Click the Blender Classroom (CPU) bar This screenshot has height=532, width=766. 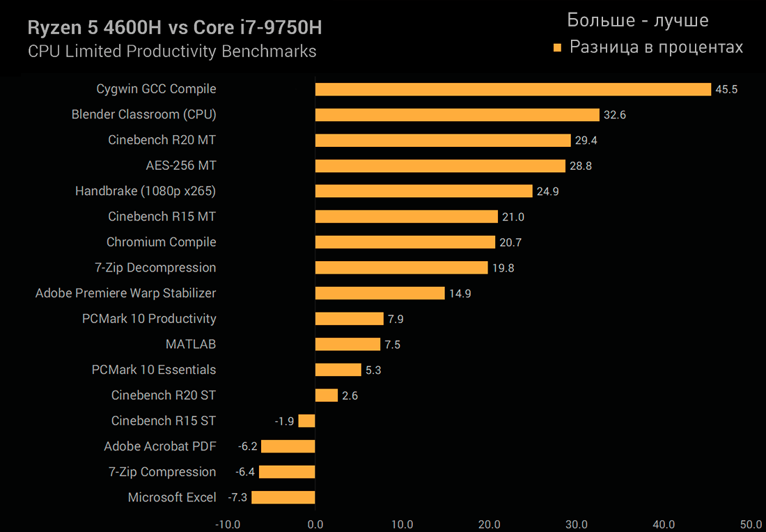[458, 115]
